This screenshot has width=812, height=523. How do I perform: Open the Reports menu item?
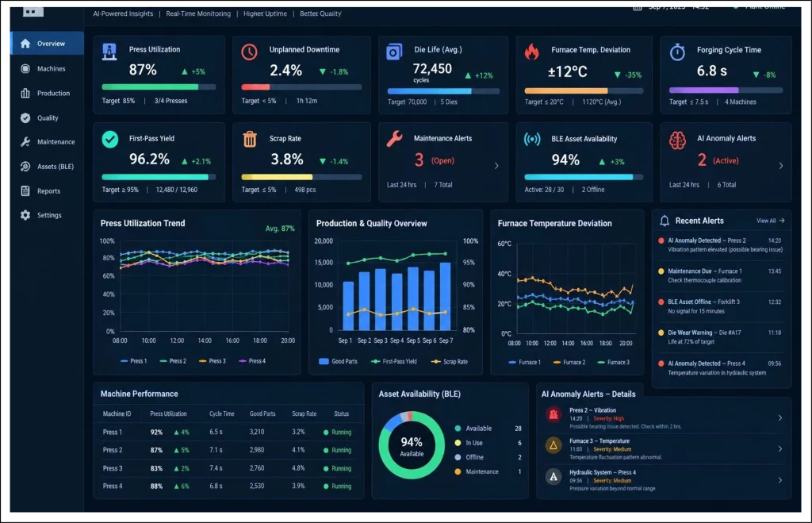click(x=47, y=190)
